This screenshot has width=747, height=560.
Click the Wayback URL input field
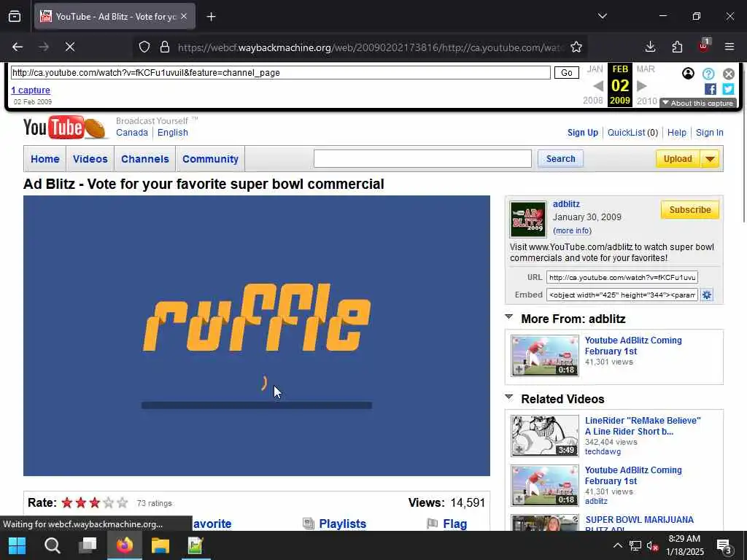click(281, 72)
